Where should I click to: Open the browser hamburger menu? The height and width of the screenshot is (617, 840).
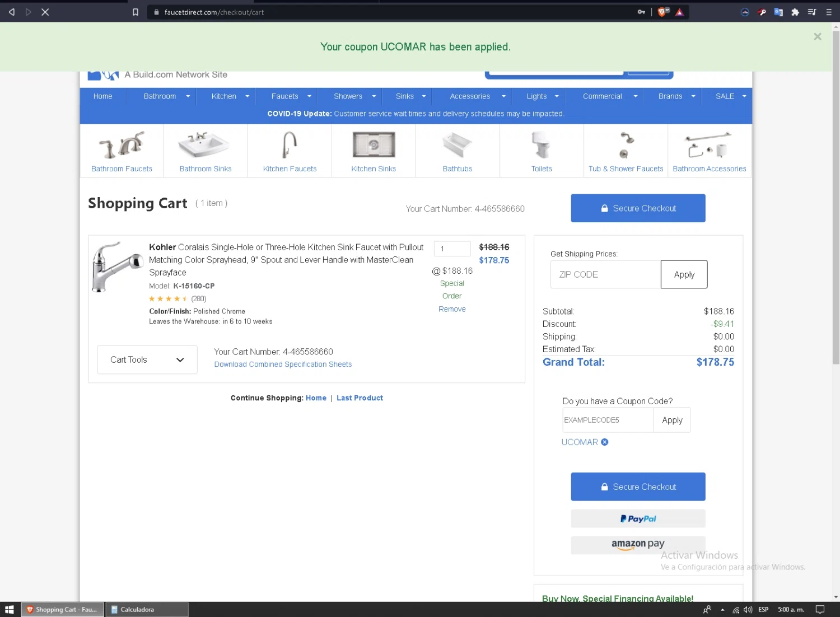coord(829,12)
